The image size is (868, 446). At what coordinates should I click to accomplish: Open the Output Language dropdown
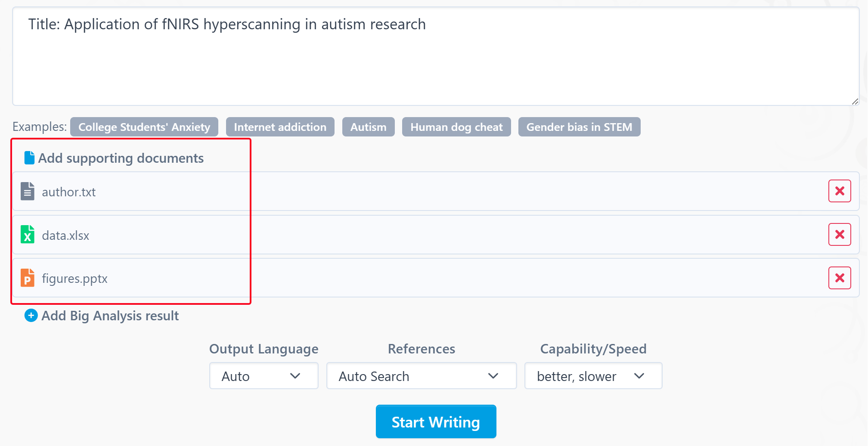(263, 376)
